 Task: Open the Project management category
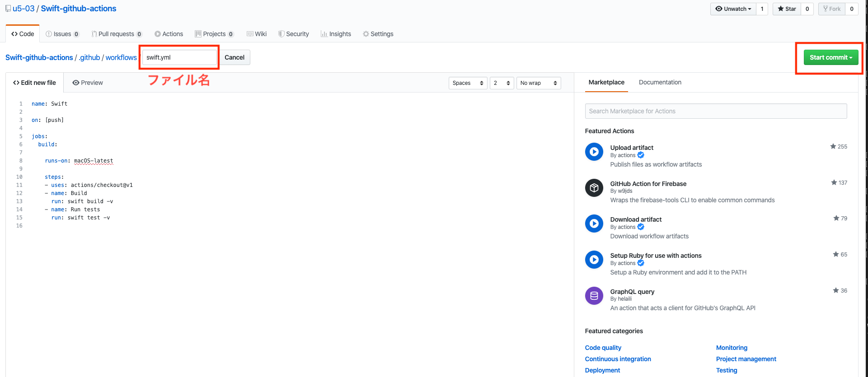[x=746, y=359]
